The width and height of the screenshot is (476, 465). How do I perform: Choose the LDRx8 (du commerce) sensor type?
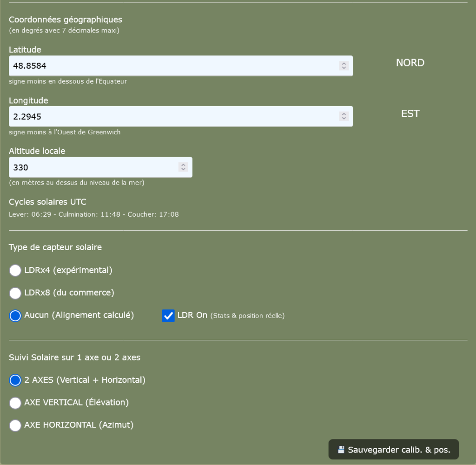pyautogui.click(x=15, y=293)
